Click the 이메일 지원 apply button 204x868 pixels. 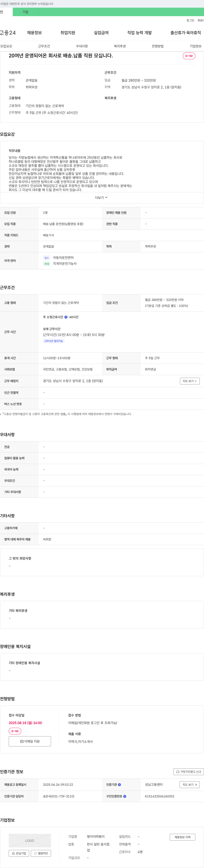(30, 741)
